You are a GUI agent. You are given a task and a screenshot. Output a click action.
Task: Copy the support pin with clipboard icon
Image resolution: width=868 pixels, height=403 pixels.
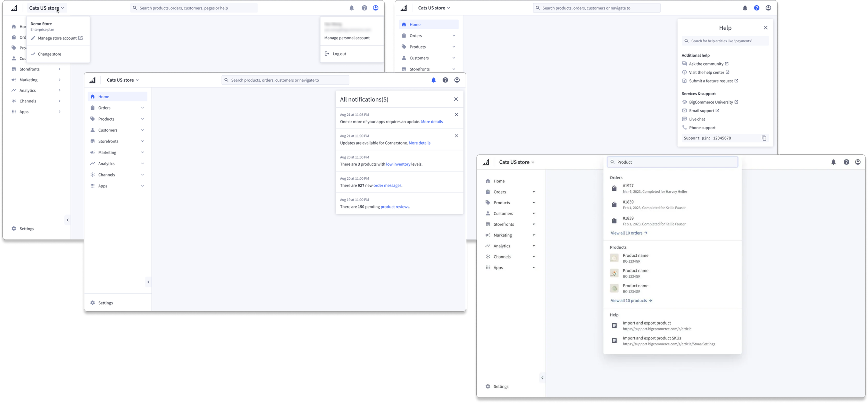click(x=764, y=138)
